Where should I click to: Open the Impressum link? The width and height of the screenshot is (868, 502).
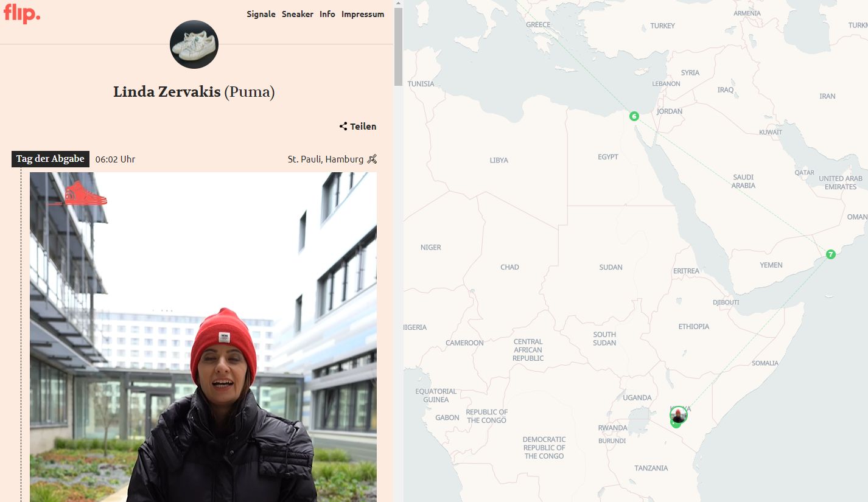(363, 14)
